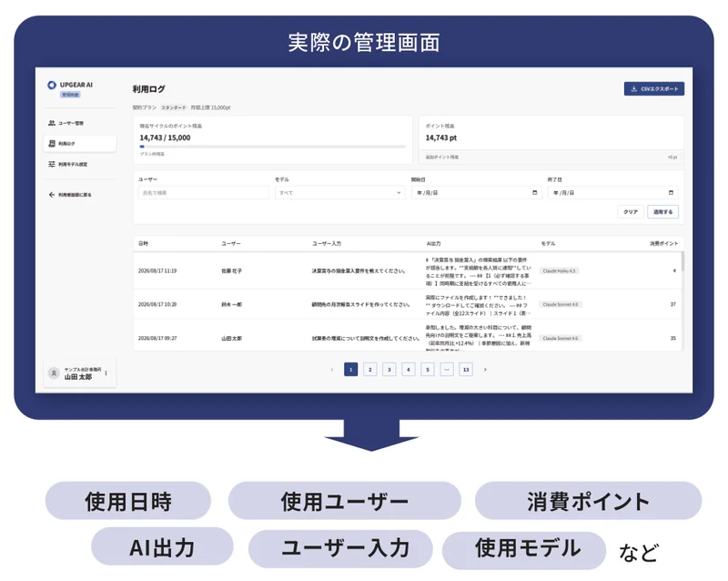728x581 pixels.
Task: Click the 使用日時 label pill
Action: coord(128,501)
